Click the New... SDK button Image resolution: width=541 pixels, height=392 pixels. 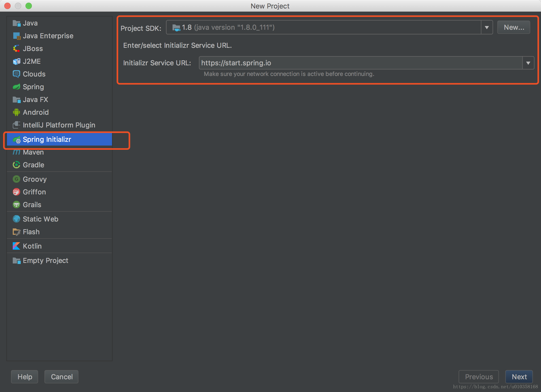514,27
